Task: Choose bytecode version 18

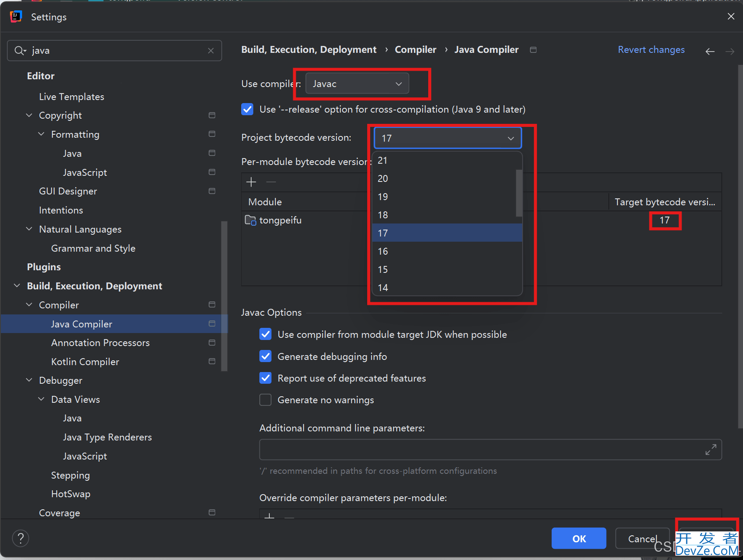Action: (x=444, y=215)
